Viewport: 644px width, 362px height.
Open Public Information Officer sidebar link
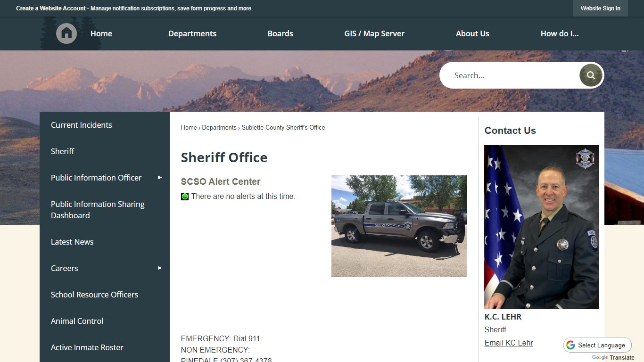point(96,178)
